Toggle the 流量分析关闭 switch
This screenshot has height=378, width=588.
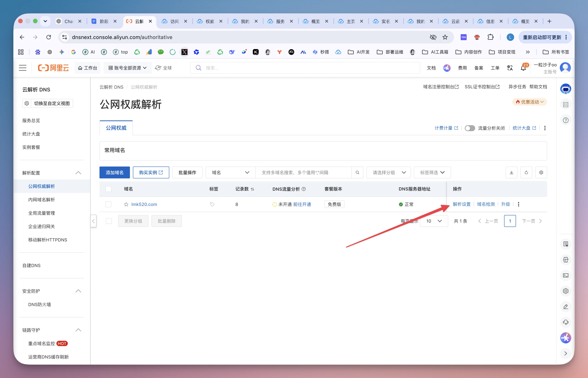pos(470,128)
